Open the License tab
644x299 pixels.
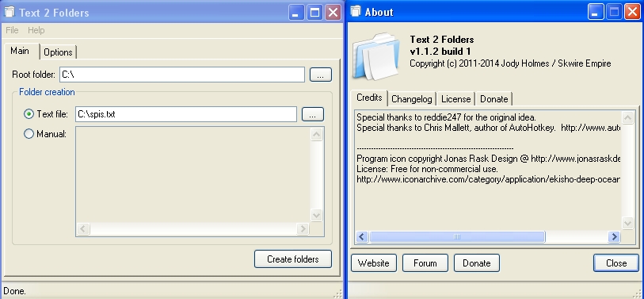456,99
